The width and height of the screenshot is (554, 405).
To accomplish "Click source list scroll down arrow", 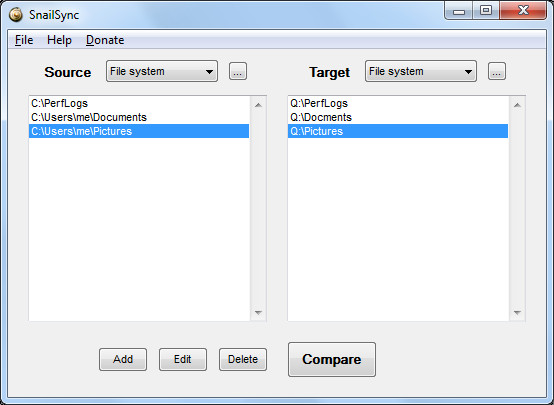I will point(258,312).
